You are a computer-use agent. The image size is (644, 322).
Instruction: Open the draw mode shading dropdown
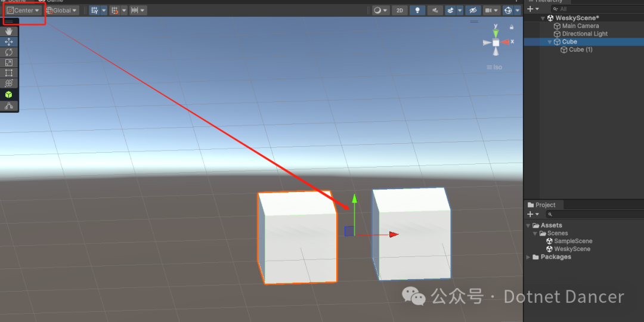380,10
